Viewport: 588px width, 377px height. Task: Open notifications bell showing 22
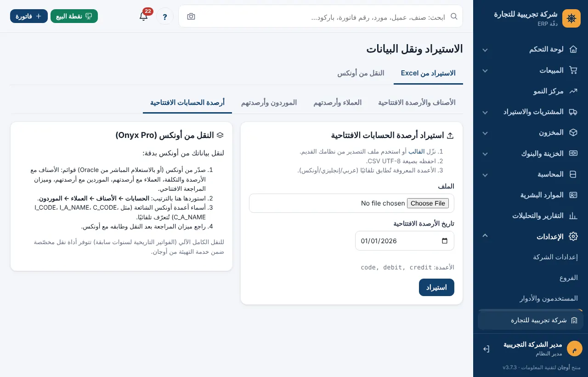pyautogui.click(x=143, y=16)
